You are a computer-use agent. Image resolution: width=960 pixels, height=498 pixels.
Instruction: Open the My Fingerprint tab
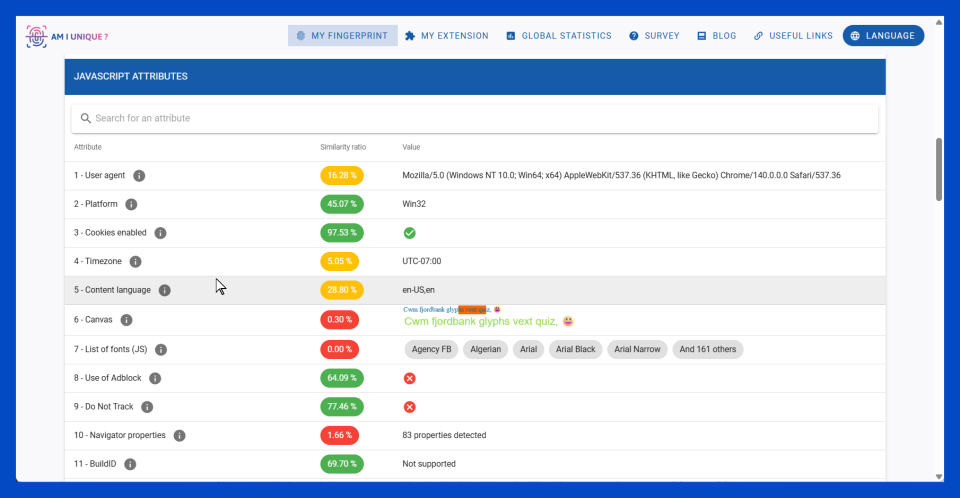[343, 36]
